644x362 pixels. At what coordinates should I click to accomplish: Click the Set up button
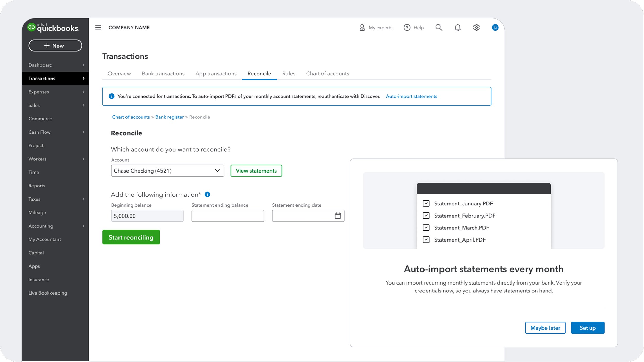click(587, 328)
